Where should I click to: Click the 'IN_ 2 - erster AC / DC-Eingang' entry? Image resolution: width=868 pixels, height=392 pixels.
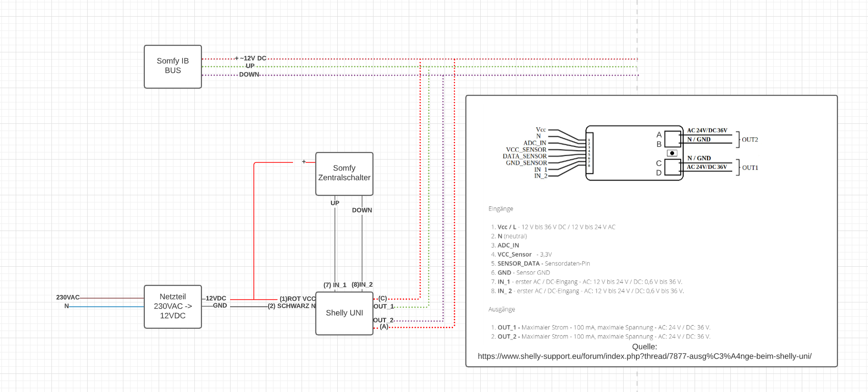pos(587,291)
